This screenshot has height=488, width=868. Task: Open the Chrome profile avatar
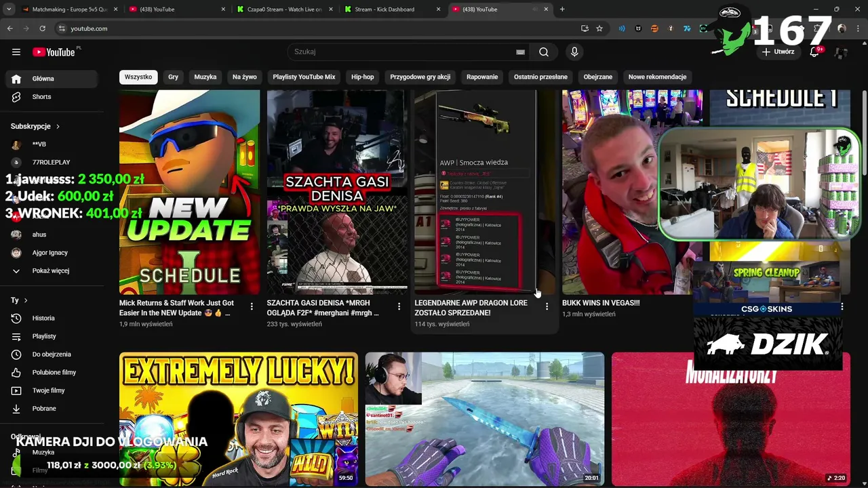point(842,28)
